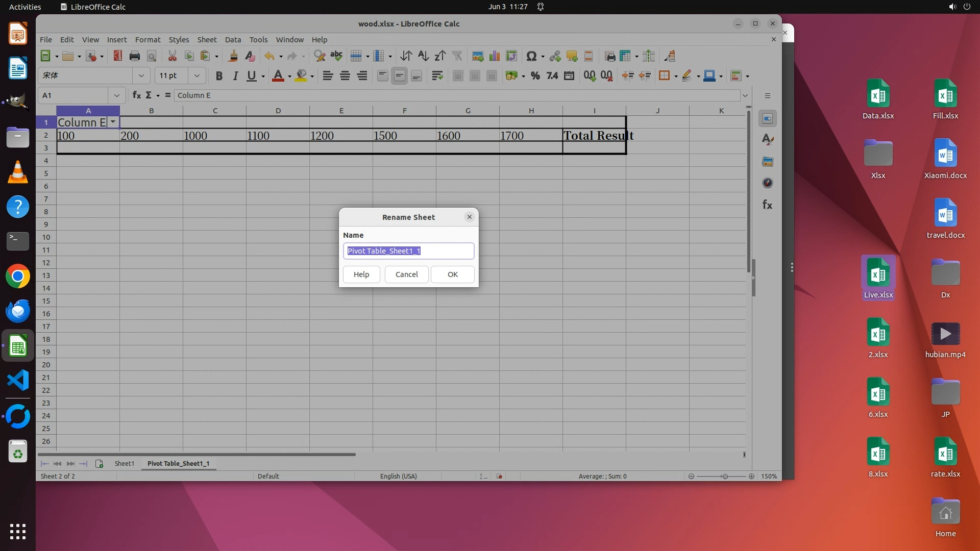
Task: Toggle Wrap Text button
Action: (x=437, y=76)
